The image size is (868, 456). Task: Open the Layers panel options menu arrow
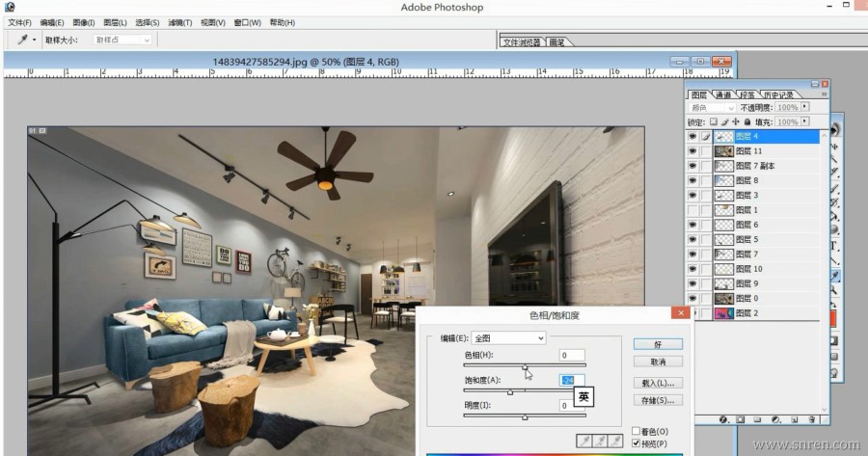tap(824, 94)
